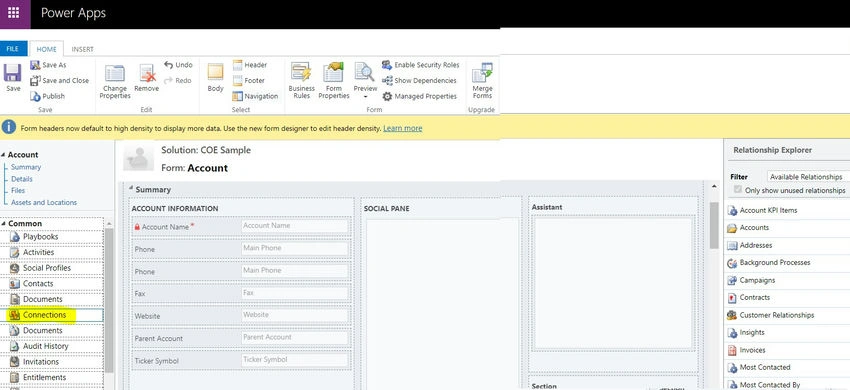The image size is (850, 390).
Task: Undo the last change
Action: tap(178, 65)
